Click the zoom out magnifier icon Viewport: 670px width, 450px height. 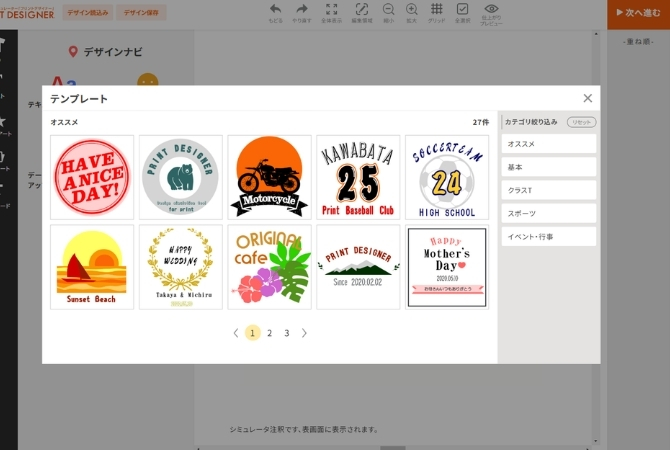[389, 9]
